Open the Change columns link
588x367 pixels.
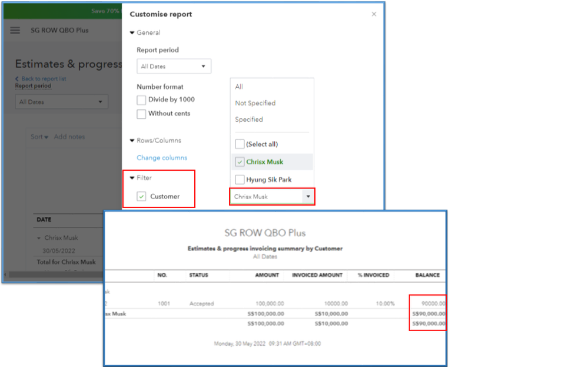pyautogui.click(x=162, y=158)
